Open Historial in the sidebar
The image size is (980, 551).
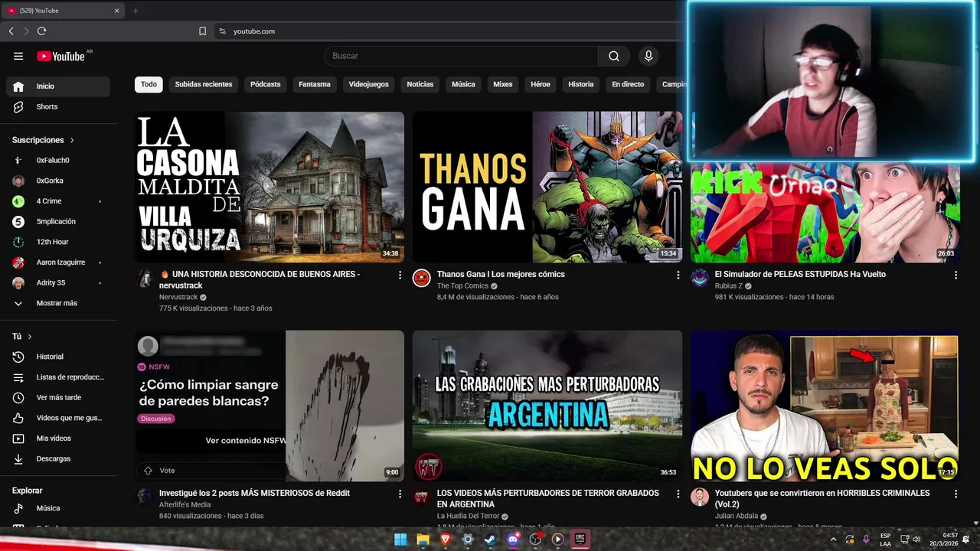click(58, 357)
